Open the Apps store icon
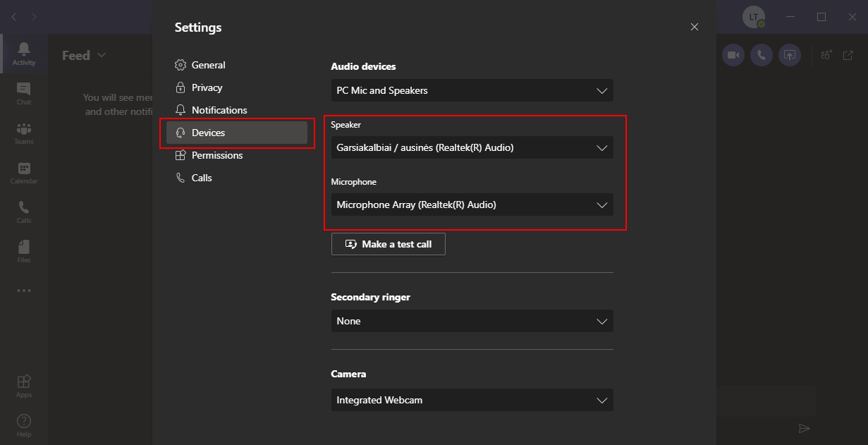 coord(23,386)
